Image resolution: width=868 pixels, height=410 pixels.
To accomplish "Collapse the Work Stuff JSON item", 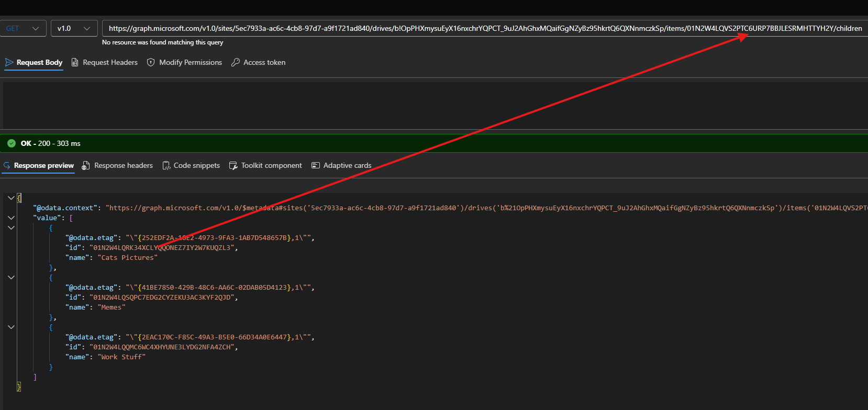I will pos(11,327).
